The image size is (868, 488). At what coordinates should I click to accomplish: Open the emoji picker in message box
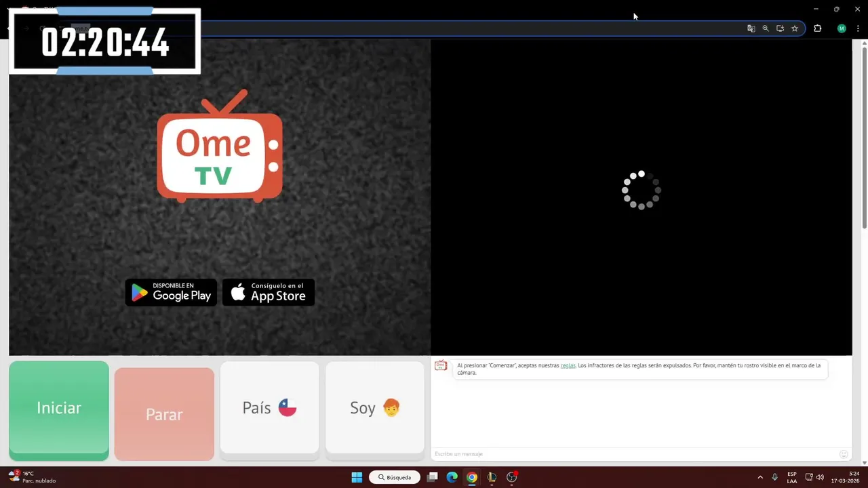click(844, 454)
